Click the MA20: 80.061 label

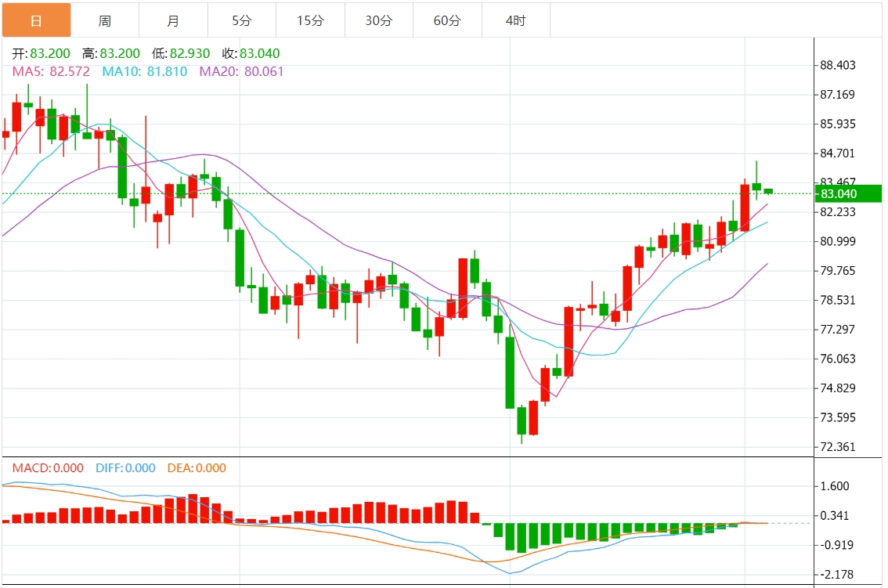pyautogui.click(x=241, y=71)
